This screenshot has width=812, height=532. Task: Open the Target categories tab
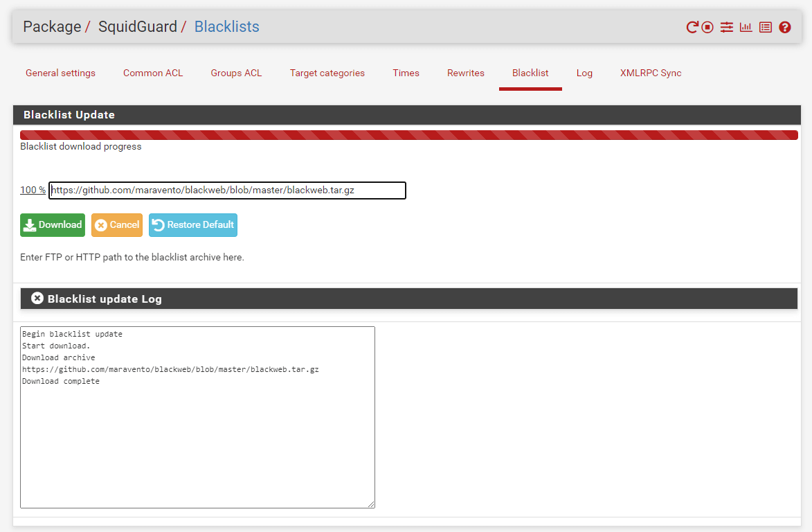point(327,73)
